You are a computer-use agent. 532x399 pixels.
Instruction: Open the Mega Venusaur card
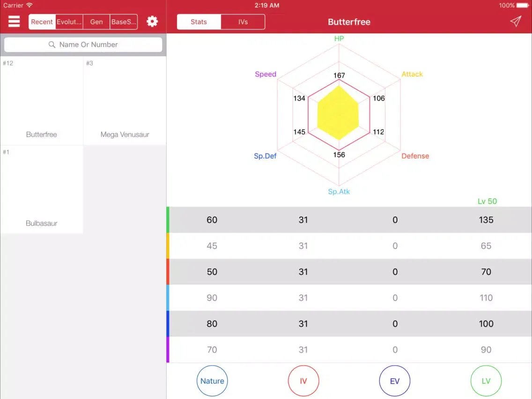[125, 101]
